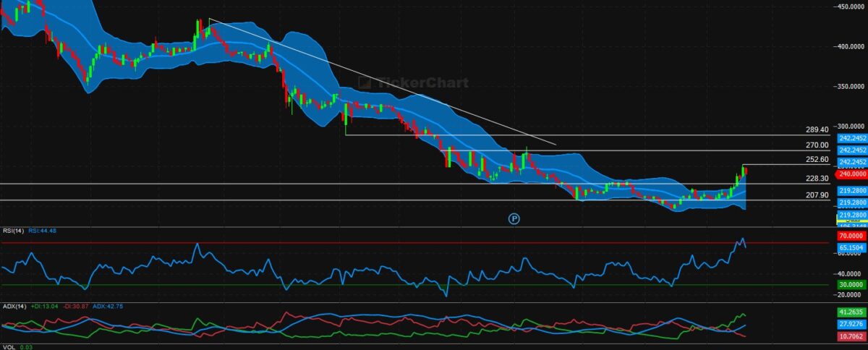868x350 pixels.
Task: Select the ADX(14) indicator label
Action: coord(14,307)
